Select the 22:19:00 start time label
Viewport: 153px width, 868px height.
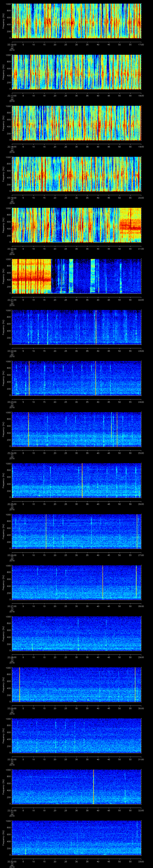[12, 197]
